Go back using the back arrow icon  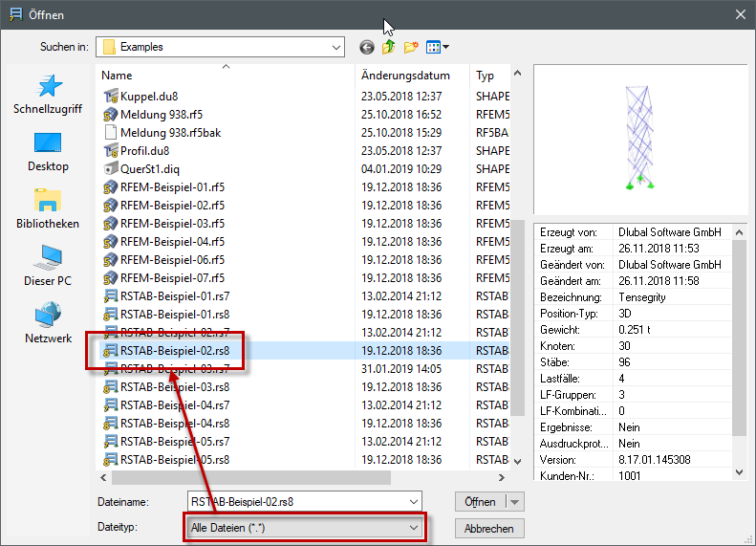[x=367, y=47]
